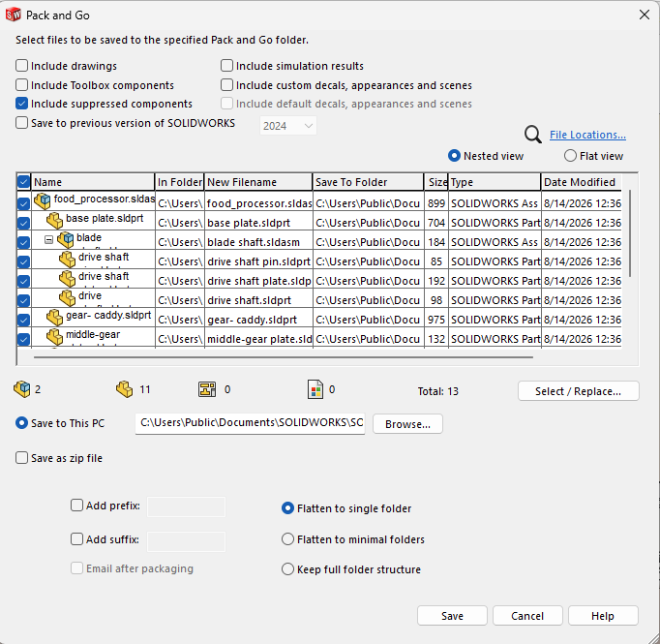660x644 pixels.
Task: Open the Help button
Action: point(603,616)
